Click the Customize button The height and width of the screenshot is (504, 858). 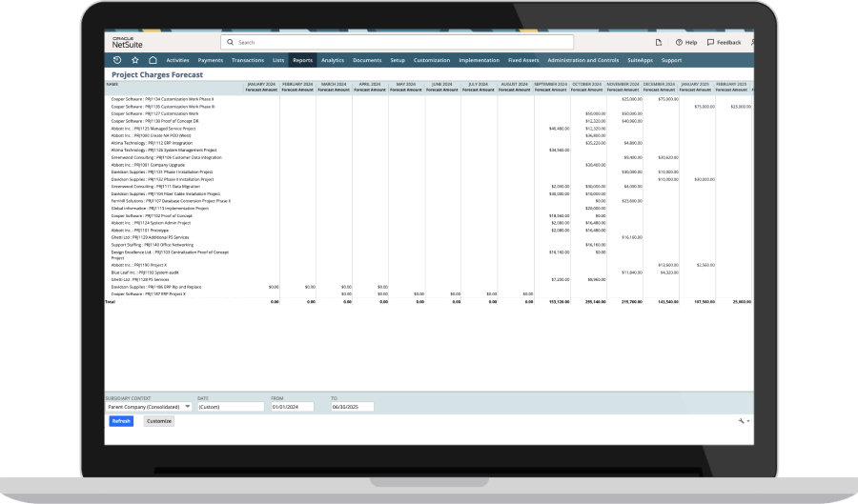click(159, 420)
